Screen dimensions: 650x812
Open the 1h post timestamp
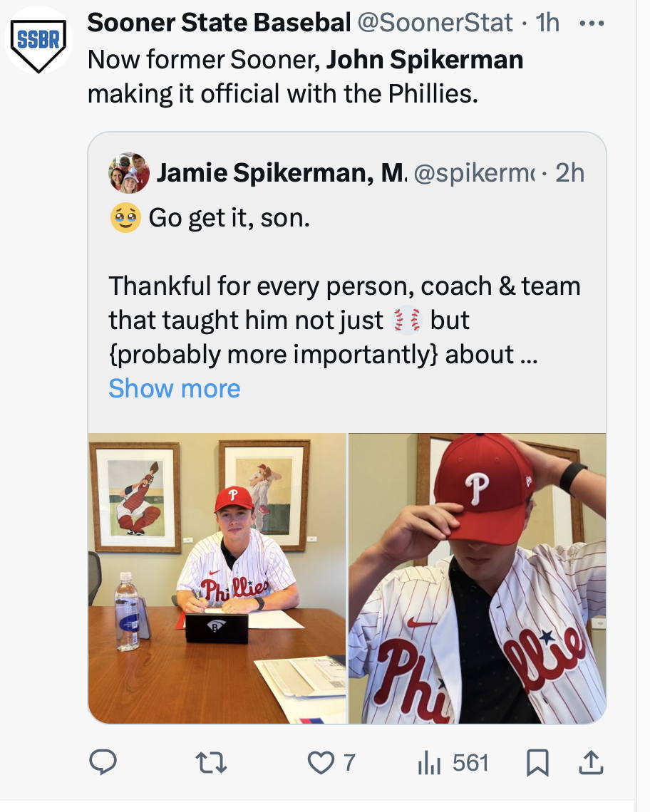pos(547,23)
